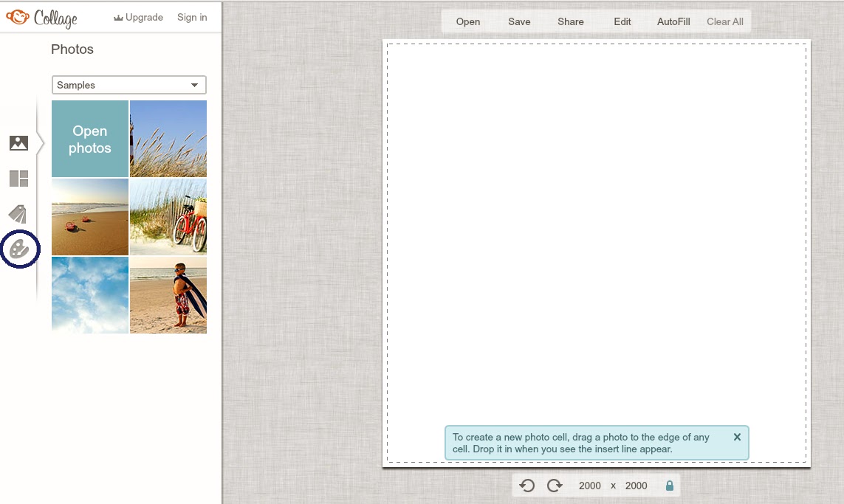Open the Swatches panel icon
This screenshot has height=504, width=844.
click(18, 214)
